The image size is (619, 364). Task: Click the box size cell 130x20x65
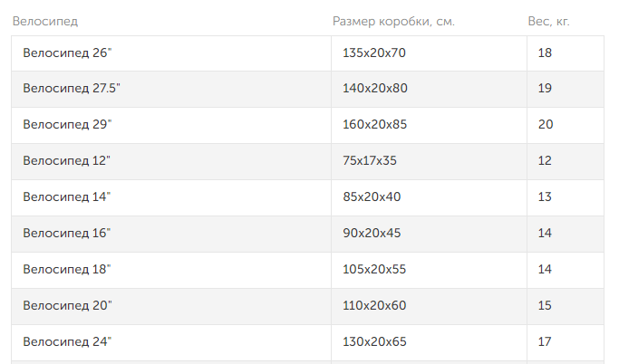pos(374,341)
